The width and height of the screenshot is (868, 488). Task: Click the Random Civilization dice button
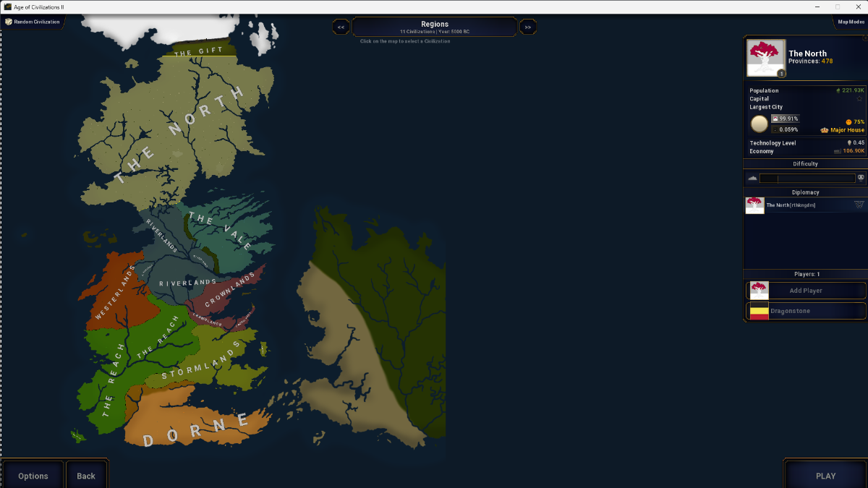coord(33,22)
